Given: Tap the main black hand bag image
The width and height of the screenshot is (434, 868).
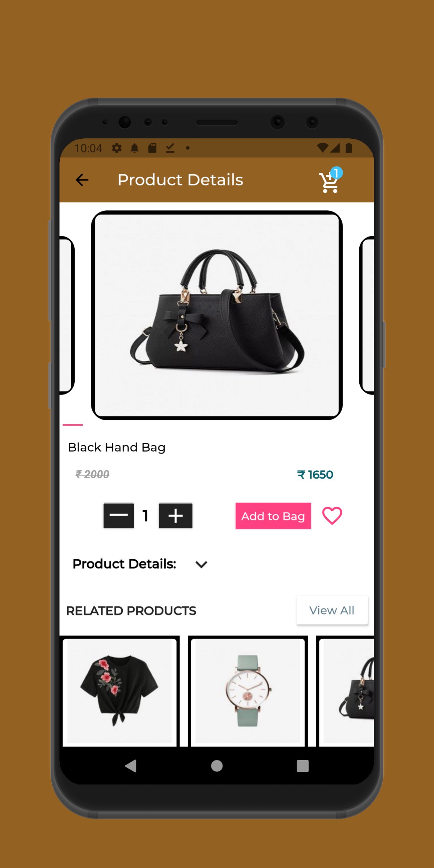Looking at the screenshot, I should point(217,315).
